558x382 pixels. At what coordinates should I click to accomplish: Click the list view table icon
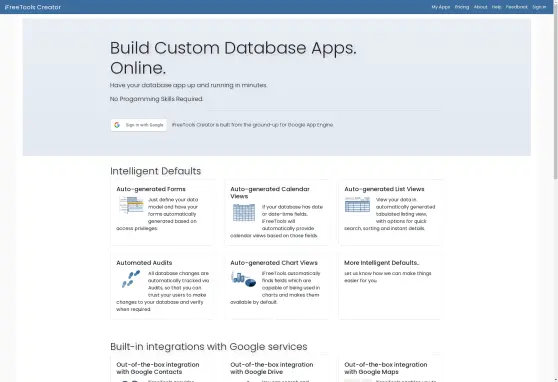(357, 204)
